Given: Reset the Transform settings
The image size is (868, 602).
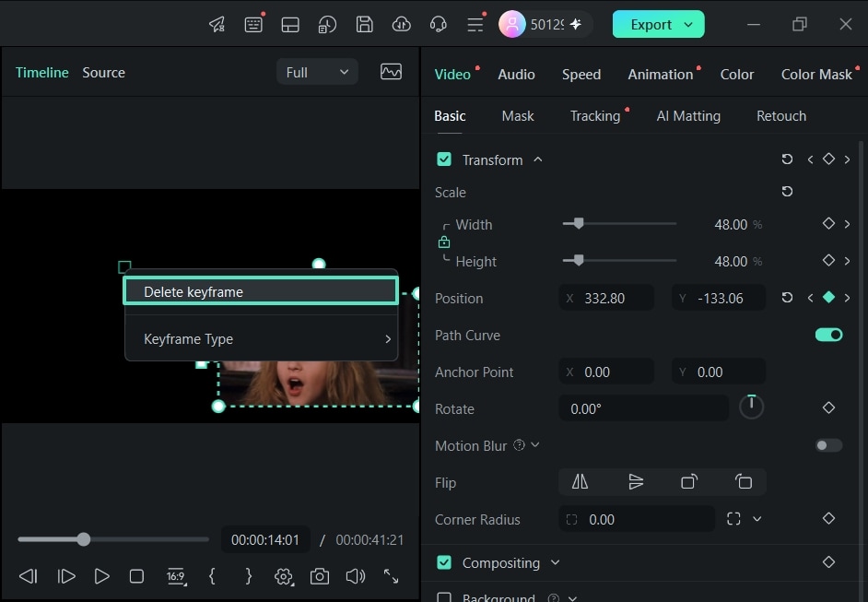Looking at the screenshot, I should pos(787,159).
